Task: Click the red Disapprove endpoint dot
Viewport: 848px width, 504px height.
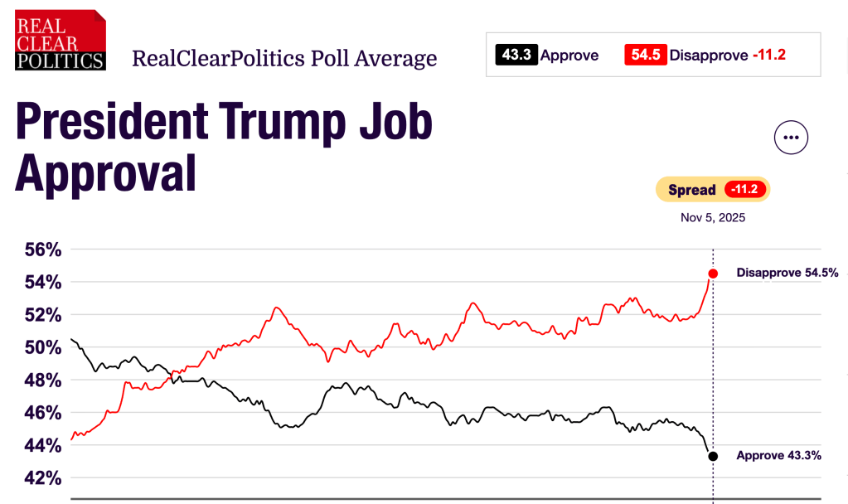Action: [713, 274]
